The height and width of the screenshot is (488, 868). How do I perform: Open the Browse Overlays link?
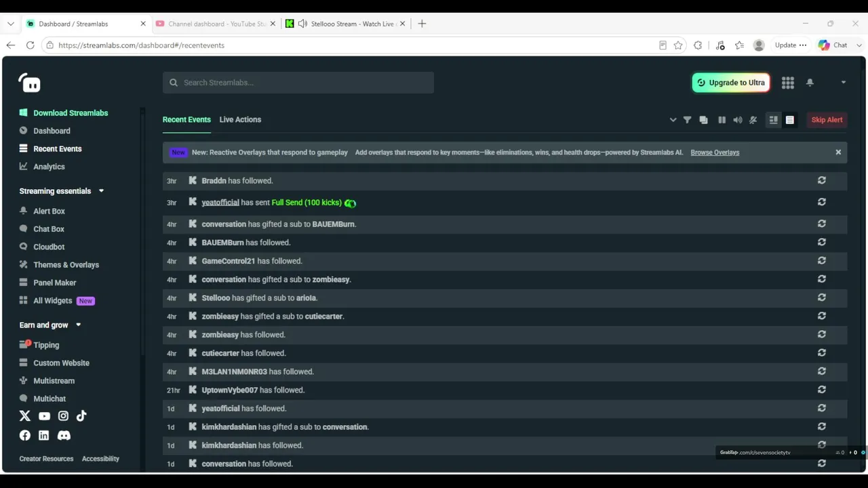(715, 152)
